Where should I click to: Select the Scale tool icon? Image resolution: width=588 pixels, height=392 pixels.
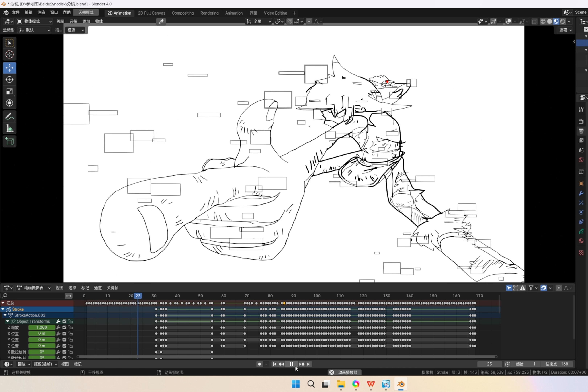tap(9, 91)
